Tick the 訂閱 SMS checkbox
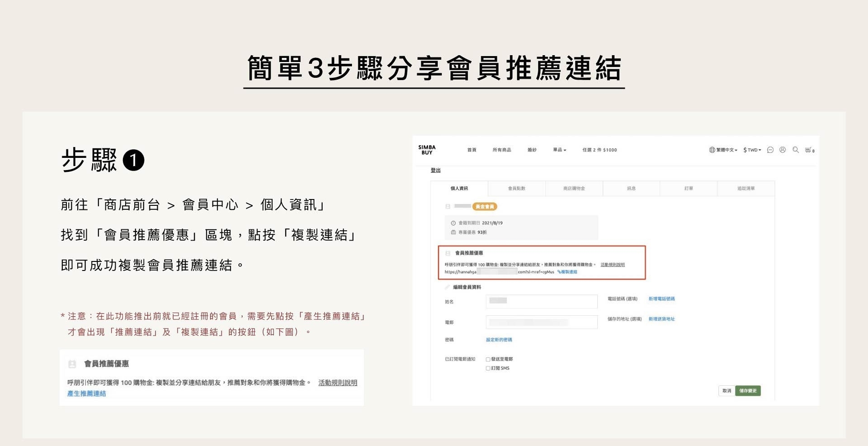The height and width of the screenshot is (446, 868). (488, 368)
